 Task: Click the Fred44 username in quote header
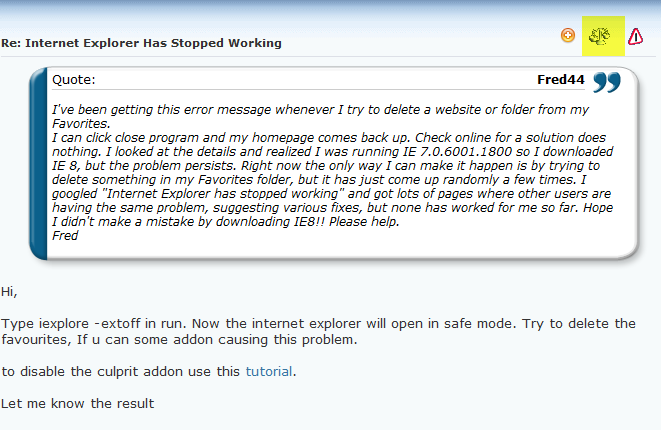tap(560, 80)
